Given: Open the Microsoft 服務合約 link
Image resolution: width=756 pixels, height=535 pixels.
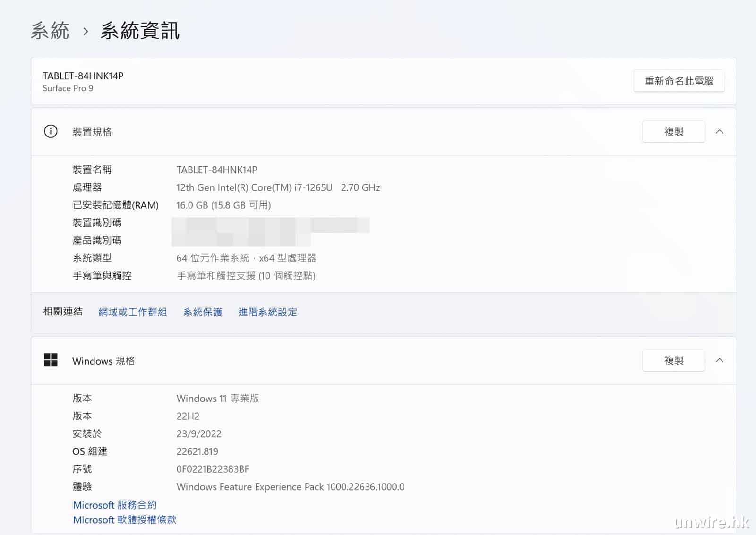Looking at the screenshot, I should coord(115,505).
